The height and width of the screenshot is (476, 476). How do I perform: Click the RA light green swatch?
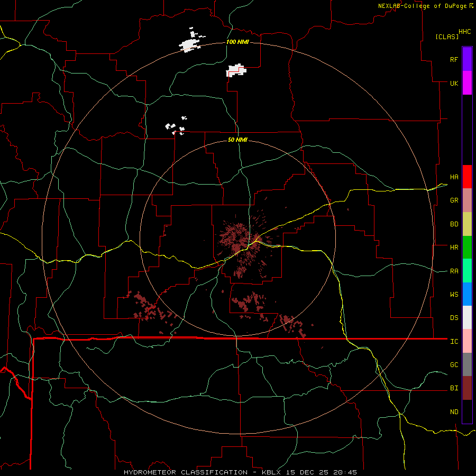coord(467,271)
